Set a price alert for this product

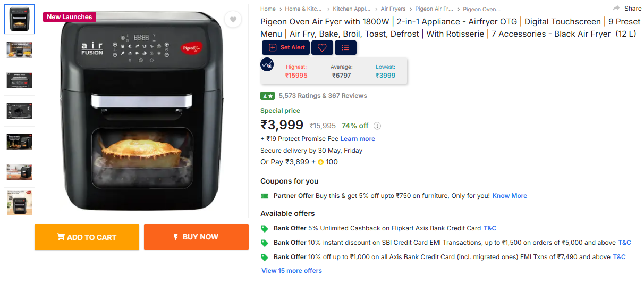(x=287, y=47)
